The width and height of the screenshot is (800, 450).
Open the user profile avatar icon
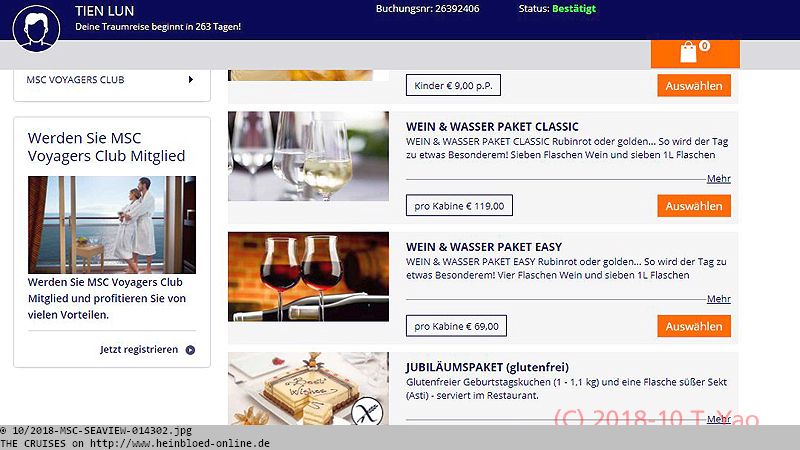[36, 28]
